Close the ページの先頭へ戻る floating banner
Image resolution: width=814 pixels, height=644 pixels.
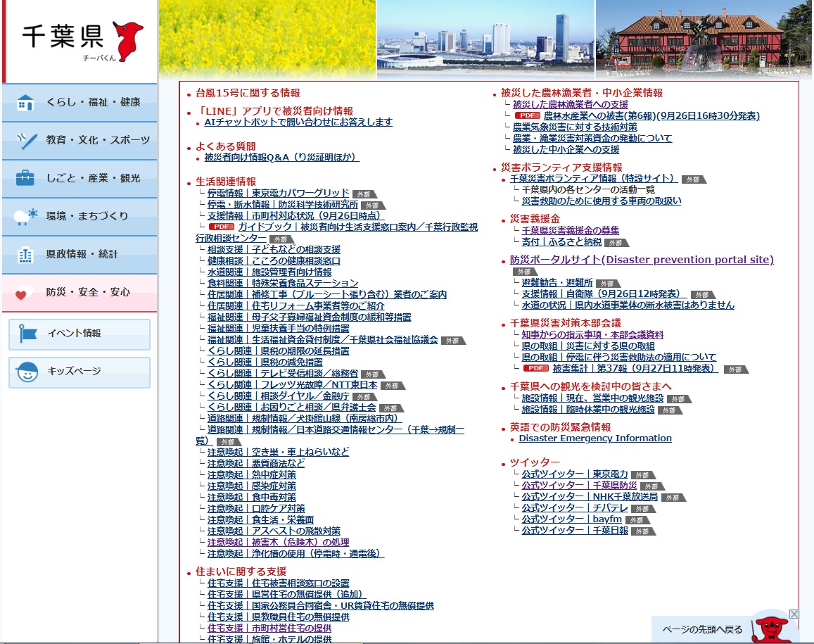794,614
